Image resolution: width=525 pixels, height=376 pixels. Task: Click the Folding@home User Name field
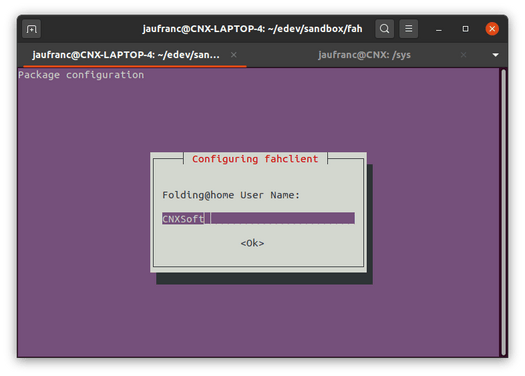258,218
